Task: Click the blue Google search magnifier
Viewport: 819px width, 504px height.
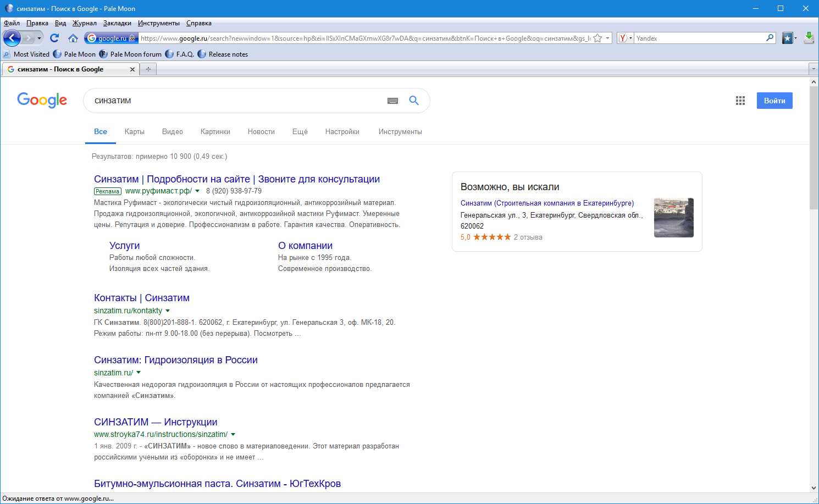Action: pyautogui.click(x=414, y=101)
